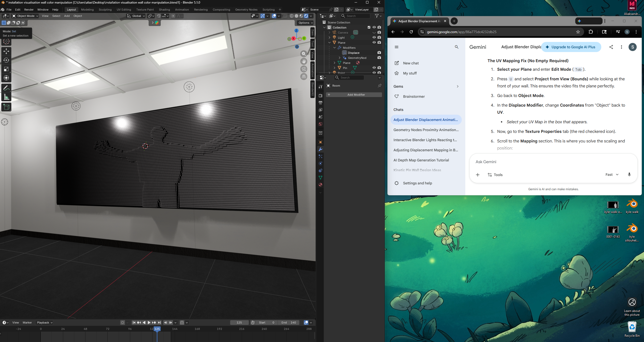Image resolution: width=644 pixels, height=342 pixels.
Task: Select the Measure ruler tool
Action: (6, 97)
